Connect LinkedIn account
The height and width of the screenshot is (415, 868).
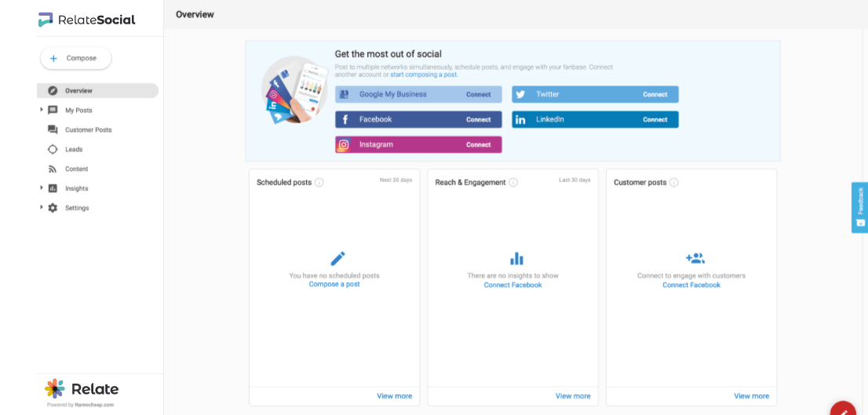[x=655, y=119]
